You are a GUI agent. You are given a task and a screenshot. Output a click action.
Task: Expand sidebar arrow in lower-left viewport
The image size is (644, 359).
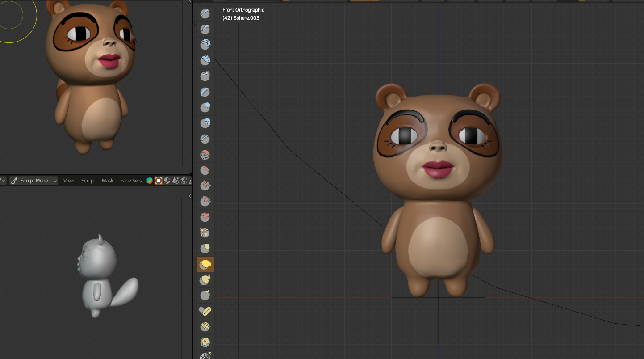point(190,196)
